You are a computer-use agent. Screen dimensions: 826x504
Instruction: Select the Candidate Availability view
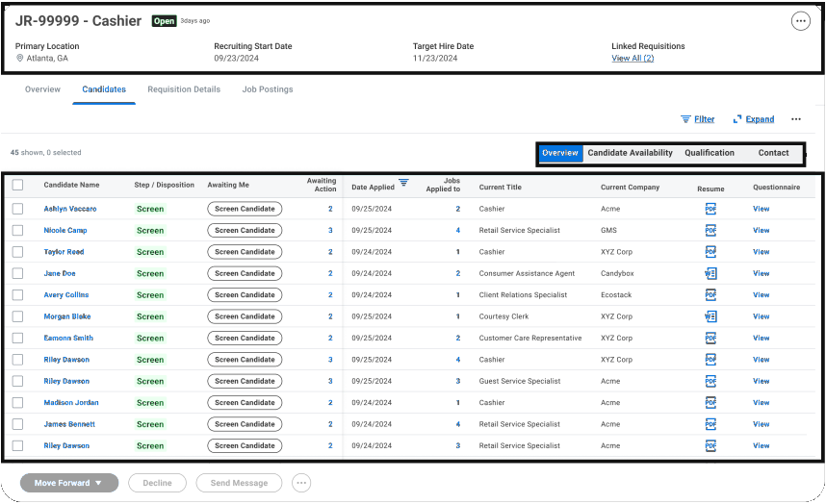[630, 153]
